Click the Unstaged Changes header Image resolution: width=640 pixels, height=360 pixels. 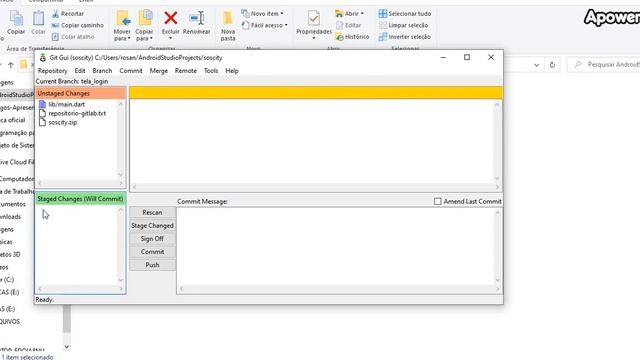[80, 93]
